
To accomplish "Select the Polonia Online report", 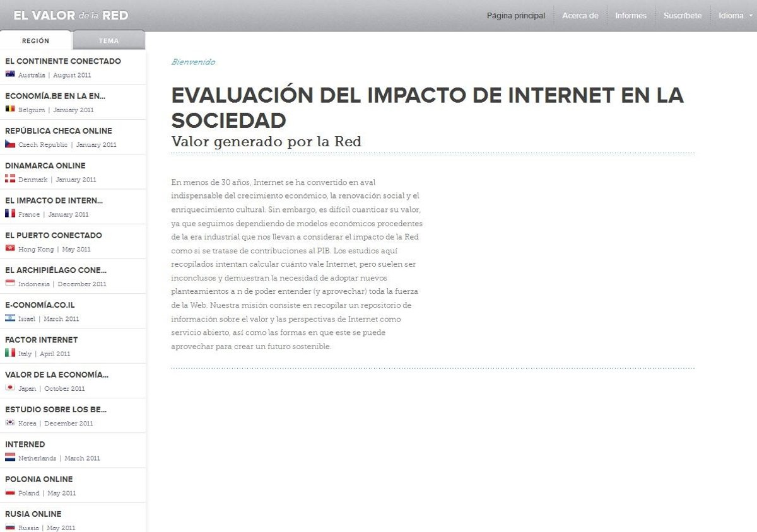I will (39, 479).
